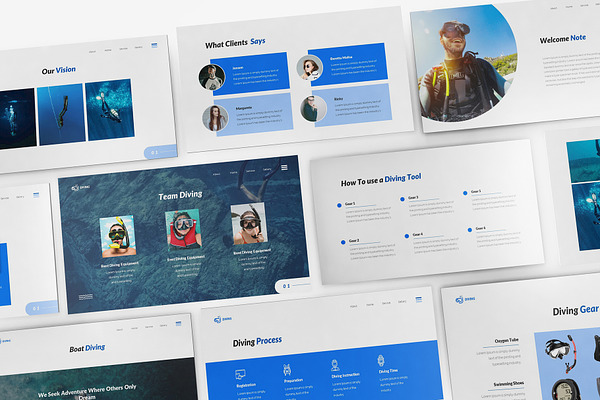Click the 'Registration' step label

tap(246, 385)
